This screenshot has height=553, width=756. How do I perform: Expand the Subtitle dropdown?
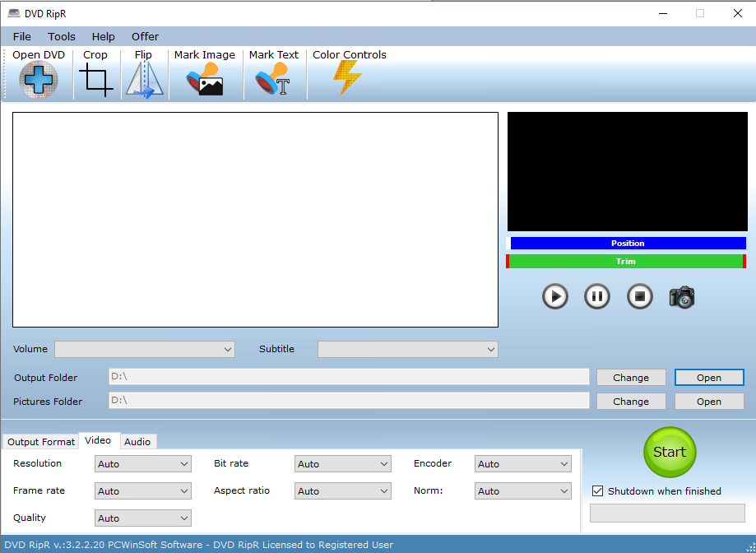click(408, 350)
